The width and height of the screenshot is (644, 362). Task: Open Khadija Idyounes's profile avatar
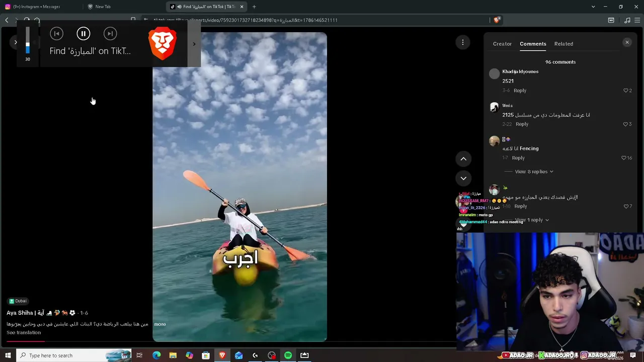tap(495, 74)
